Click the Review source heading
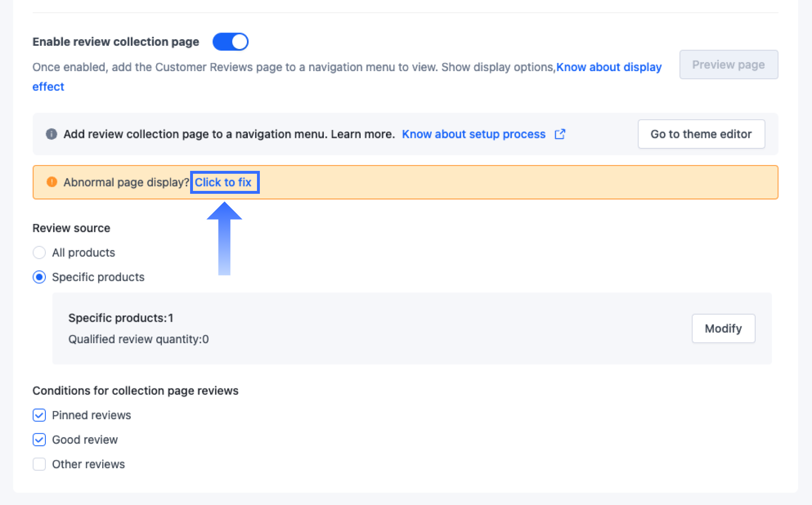812x505 pixels. [x=71, y=228]
